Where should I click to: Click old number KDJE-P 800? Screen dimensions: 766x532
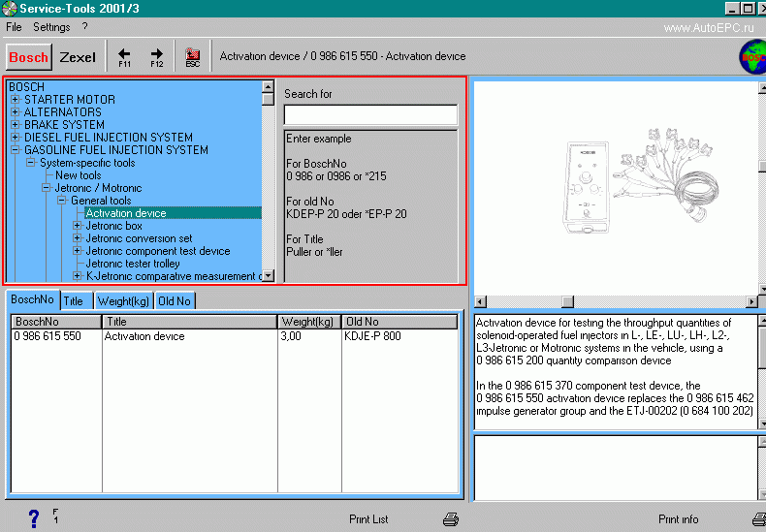coord(372,336)
